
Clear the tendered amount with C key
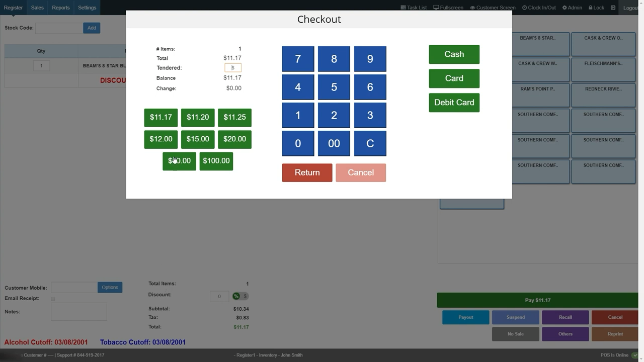(370, 143)
